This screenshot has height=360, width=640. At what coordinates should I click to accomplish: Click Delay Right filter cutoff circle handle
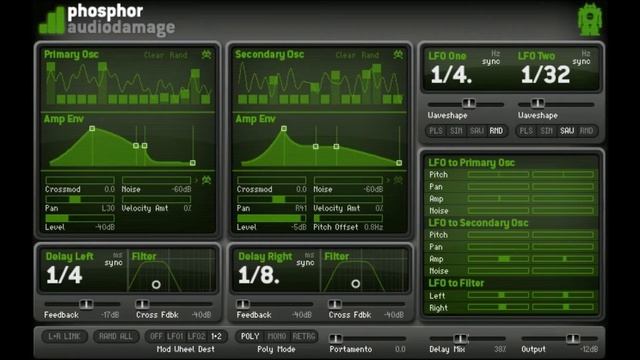click(x=356, y=284)
